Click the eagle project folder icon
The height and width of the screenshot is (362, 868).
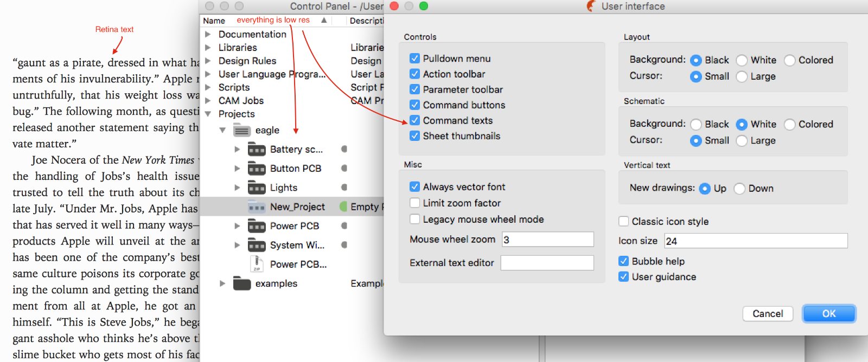click(241, 130)
